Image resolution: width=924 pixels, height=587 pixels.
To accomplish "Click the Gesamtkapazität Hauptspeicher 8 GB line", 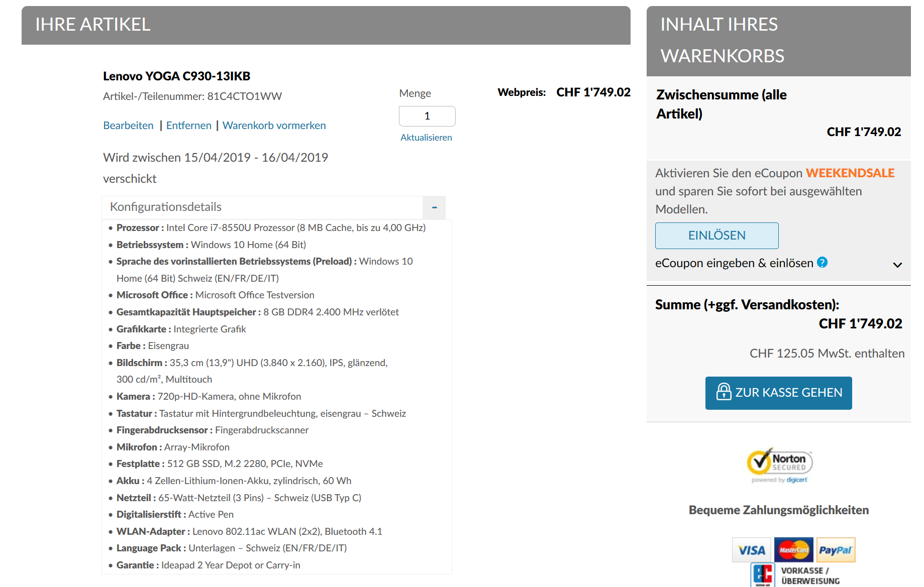I will tap(258, 312).
